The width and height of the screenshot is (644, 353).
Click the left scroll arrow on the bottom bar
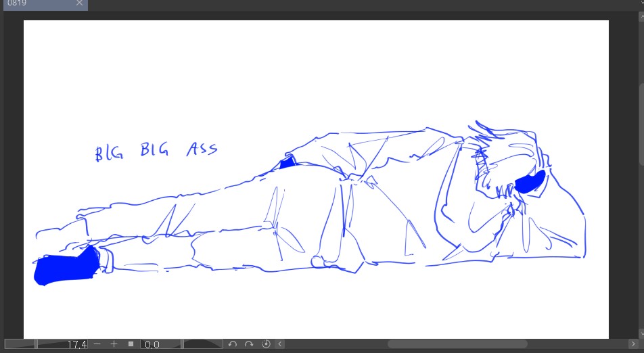coord(280,344)
